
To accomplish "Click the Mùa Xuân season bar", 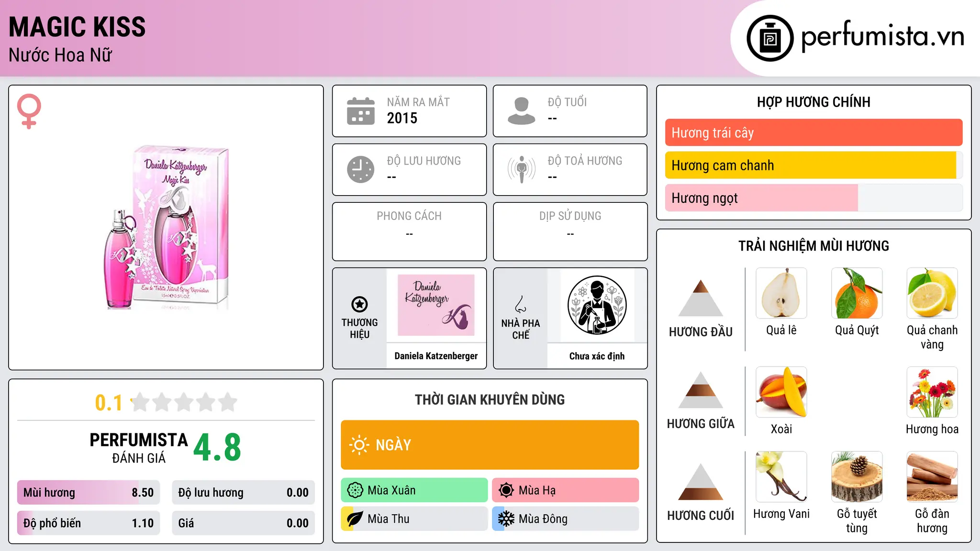I will tap(414, 490).
